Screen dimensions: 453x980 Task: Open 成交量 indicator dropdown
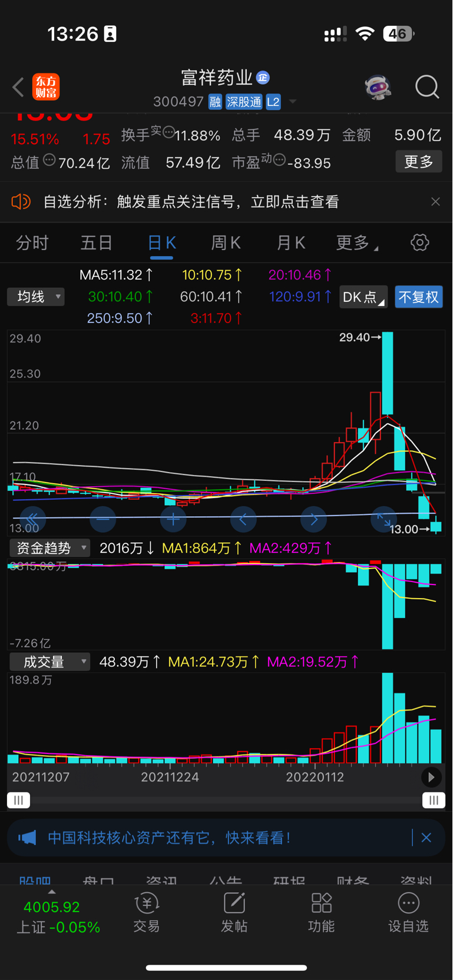click(49, 662)
